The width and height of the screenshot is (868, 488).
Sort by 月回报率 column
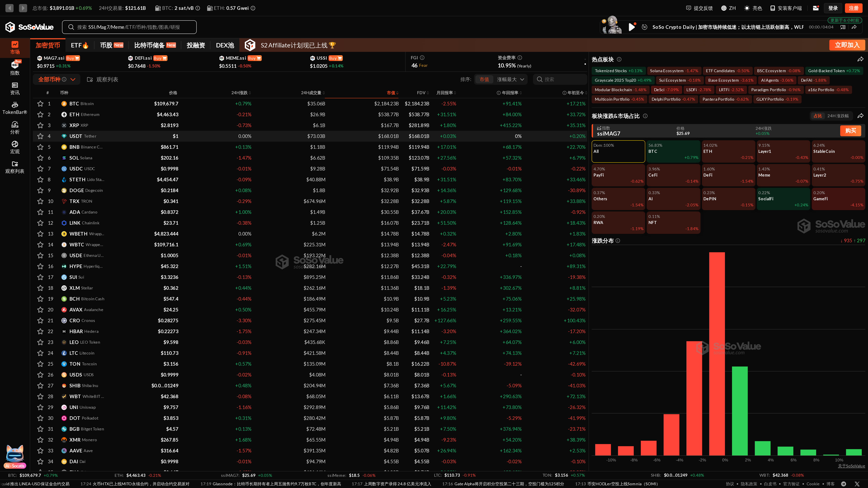pyautogui.click(x=446, y=93)
